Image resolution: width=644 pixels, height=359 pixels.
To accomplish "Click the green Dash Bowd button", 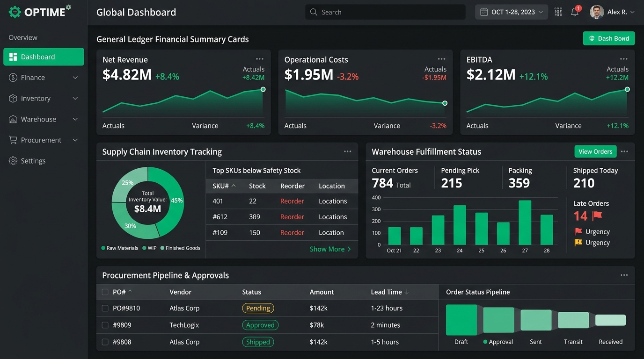I will coord(609,38).
